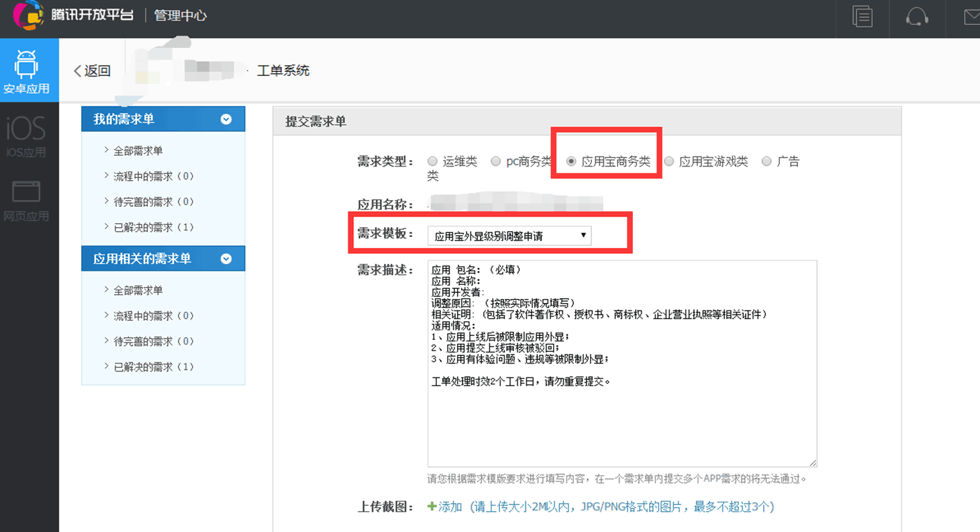980x532 pixels.
Task: Collapse the 我的需求单 panel
Action: pyautogui.click(x=226, y=119)
